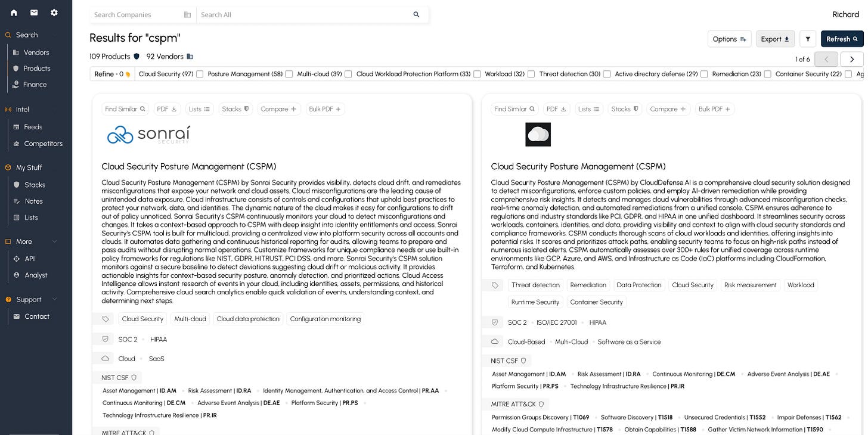
Task: Click the Refine filter label
Action: [x=112, y=74]
